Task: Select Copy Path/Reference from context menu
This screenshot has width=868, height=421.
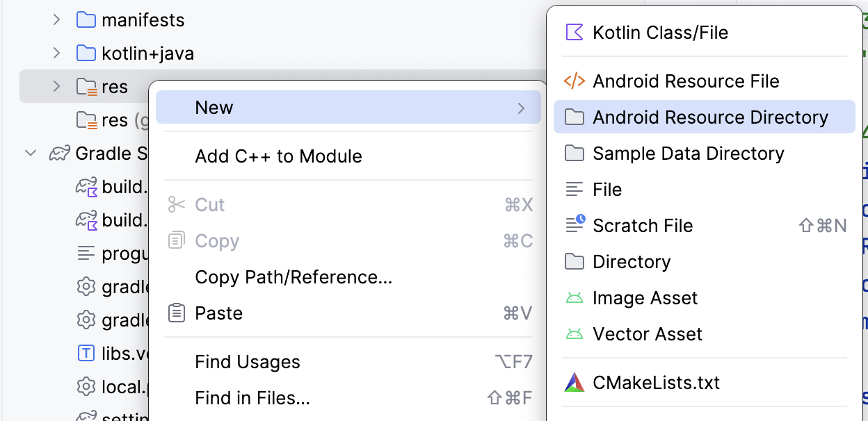Action: point(294,276)
